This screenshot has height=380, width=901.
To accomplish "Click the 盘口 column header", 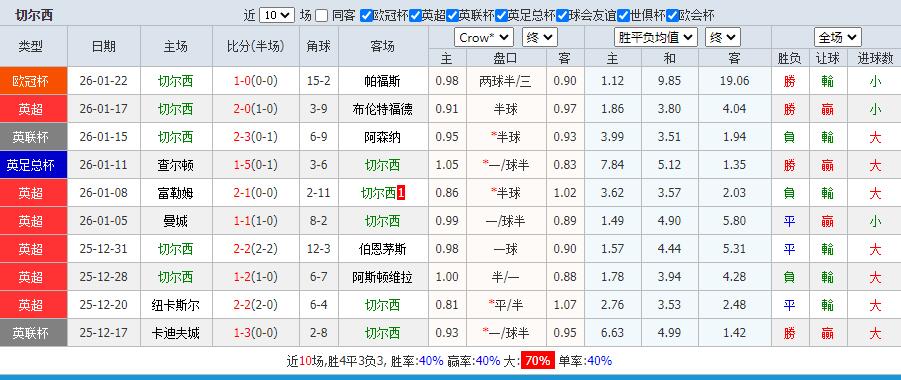I will click(x=506, y=59).
